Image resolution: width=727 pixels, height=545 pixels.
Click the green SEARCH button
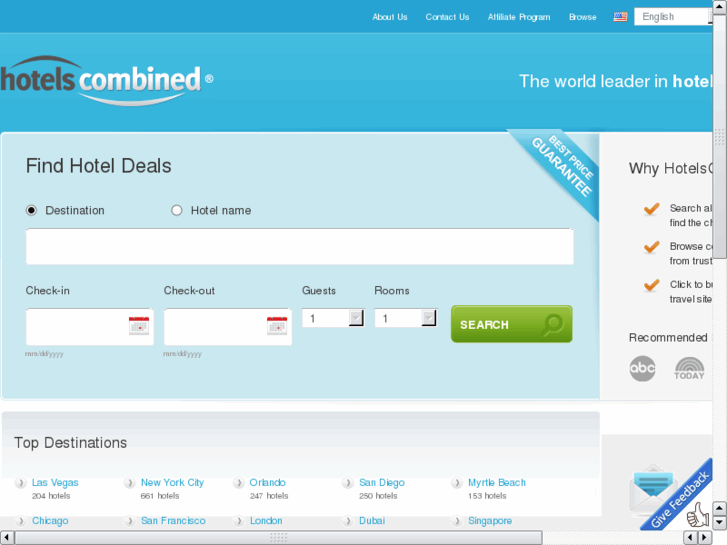(511, 324)
